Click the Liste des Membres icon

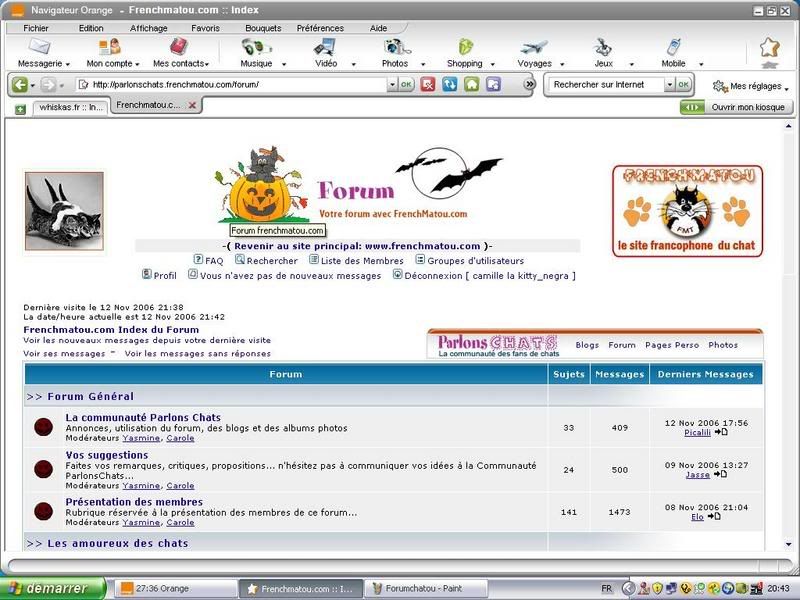(314, 260)
